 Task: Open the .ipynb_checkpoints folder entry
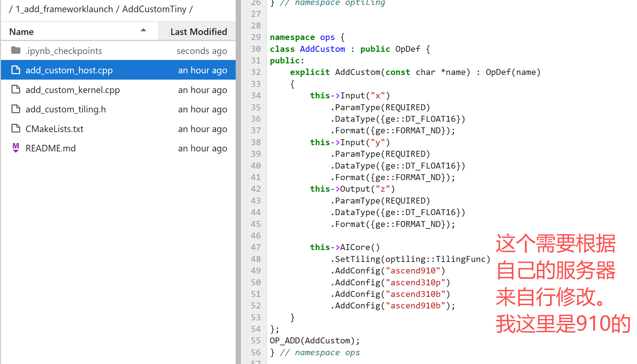pyautogui.click(x=64, y=51)
